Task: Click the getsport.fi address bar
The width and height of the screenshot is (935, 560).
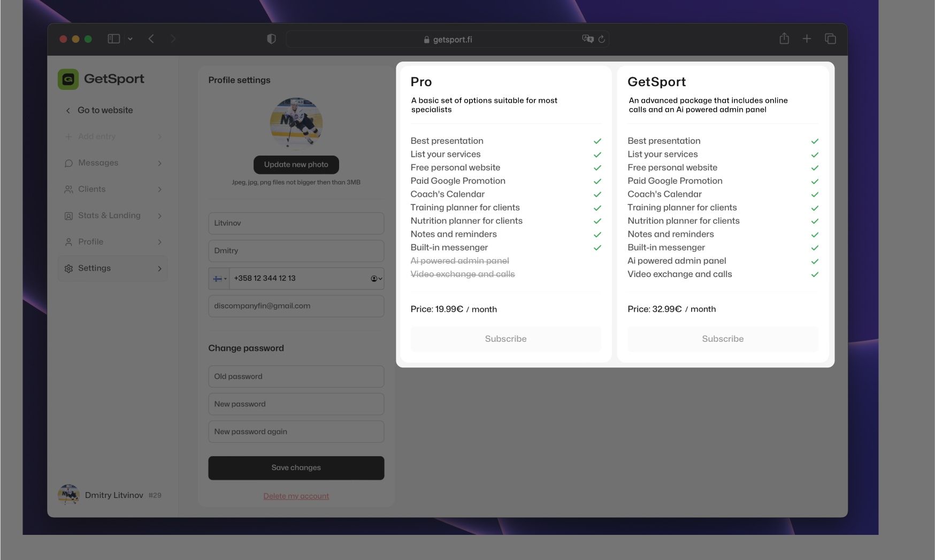Action: click(x=447, y=39)
